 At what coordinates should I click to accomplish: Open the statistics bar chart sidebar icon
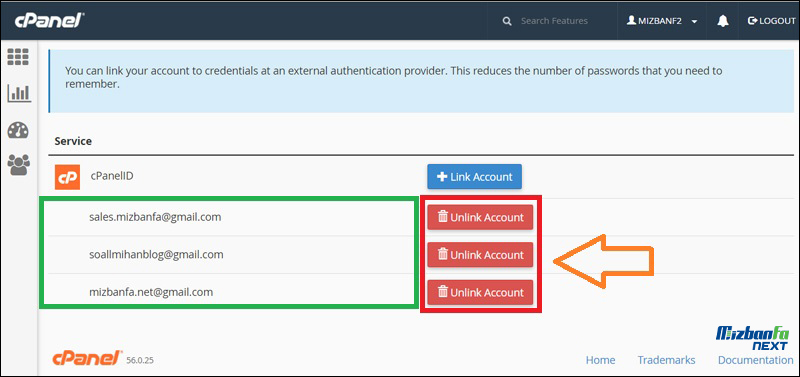(18, 93)
